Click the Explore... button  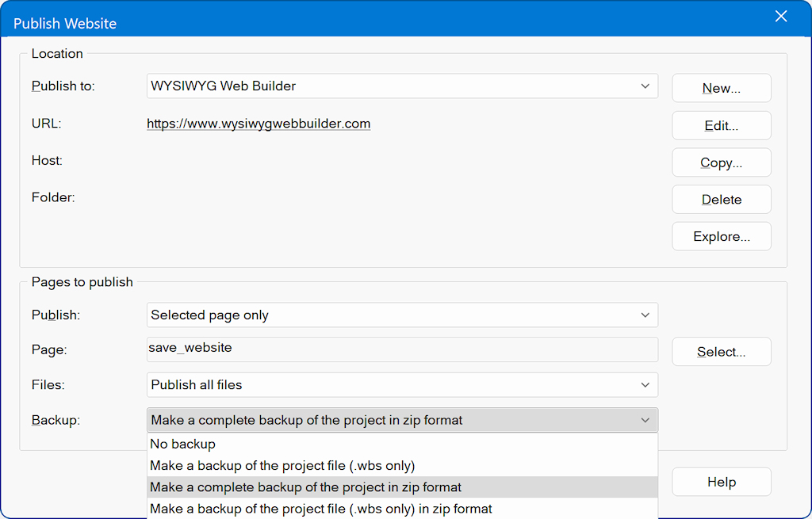coord(721,236)
